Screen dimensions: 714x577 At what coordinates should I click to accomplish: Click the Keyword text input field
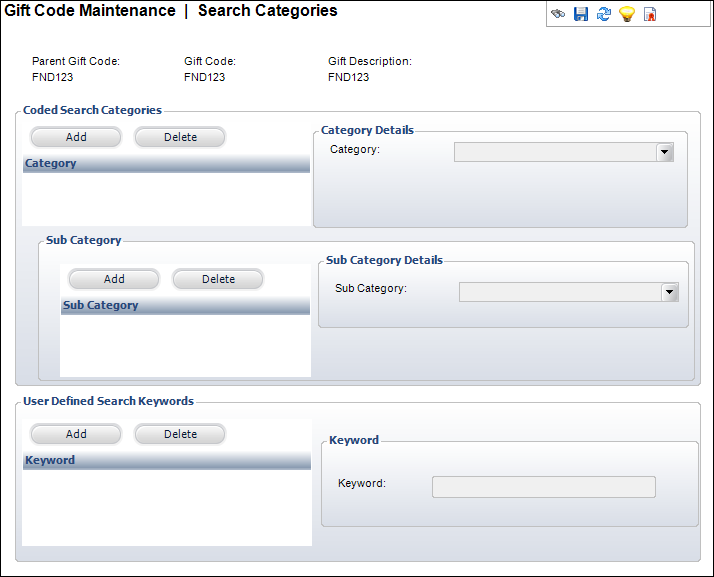[x=544, y=487]
